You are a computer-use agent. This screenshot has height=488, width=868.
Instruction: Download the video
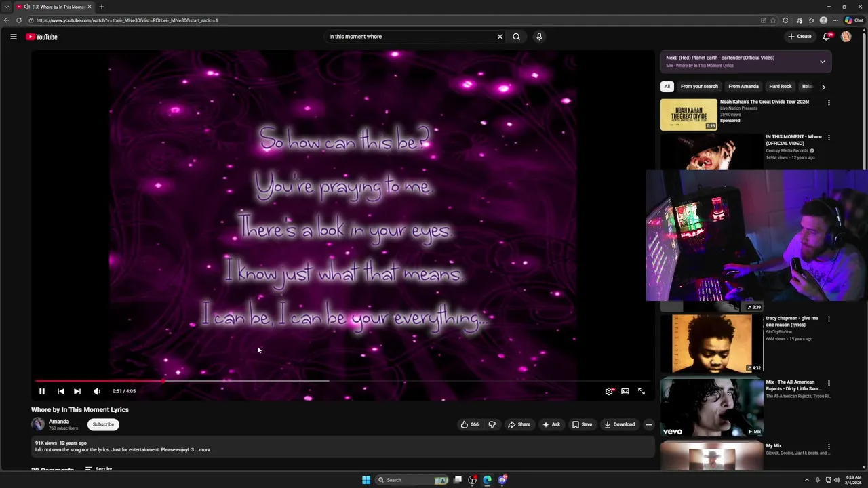[620, 424]
